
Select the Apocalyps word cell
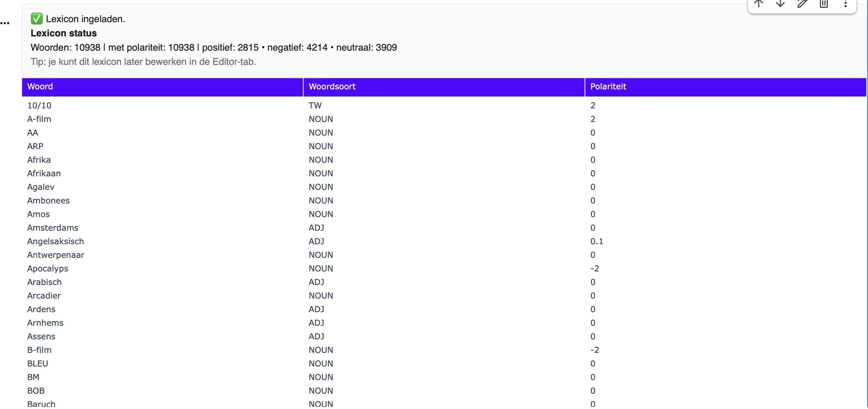click(x=48, y=268)
